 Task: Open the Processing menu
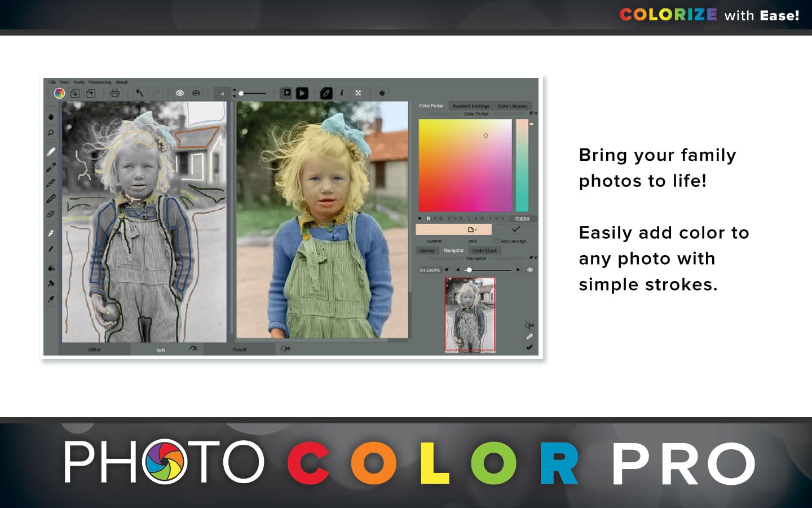[x=100, y=82]
